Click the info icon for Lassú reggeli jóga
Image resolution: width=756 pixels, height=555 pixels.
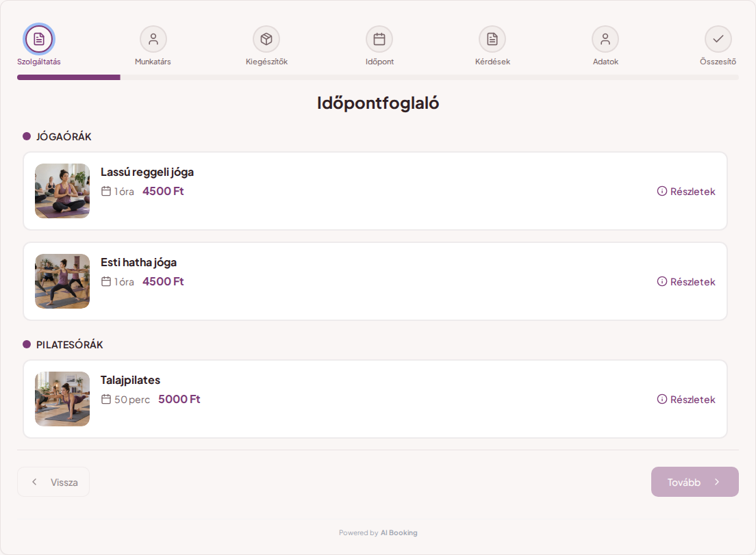pos(662,191)
